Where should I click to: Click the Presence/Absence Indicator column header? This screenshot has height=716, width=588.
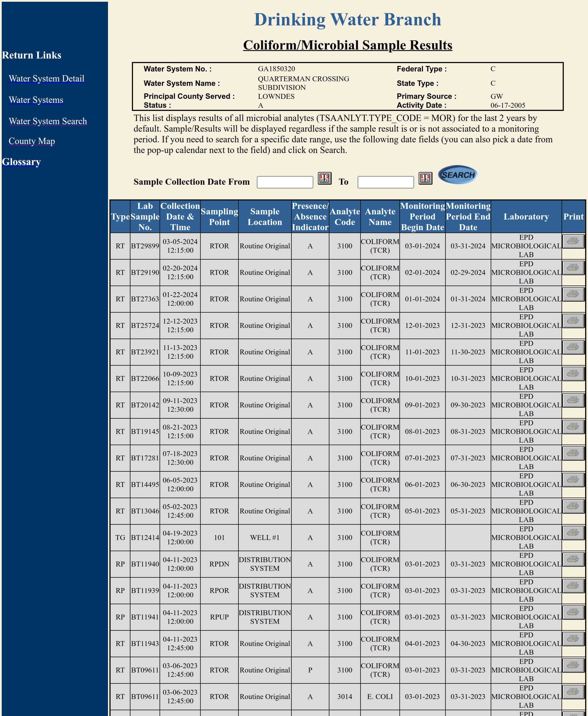pyautogui.click(x=310, y=216)
